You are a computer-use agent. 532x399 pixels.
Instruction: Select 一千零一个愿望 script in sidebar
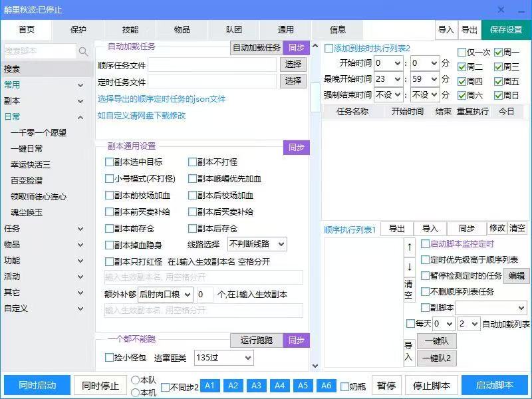click(x=39, y=132)
